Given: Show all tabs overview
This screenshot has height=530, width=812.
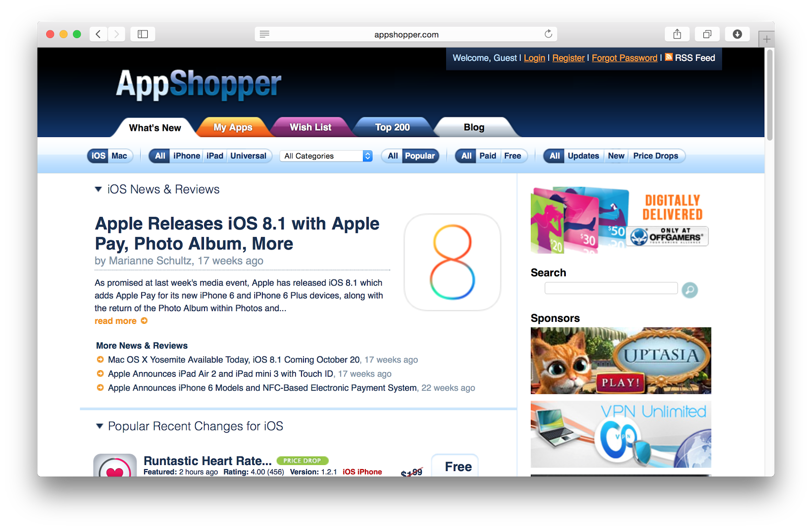Looking at the screenshot, I should click(x=707, y=34).
